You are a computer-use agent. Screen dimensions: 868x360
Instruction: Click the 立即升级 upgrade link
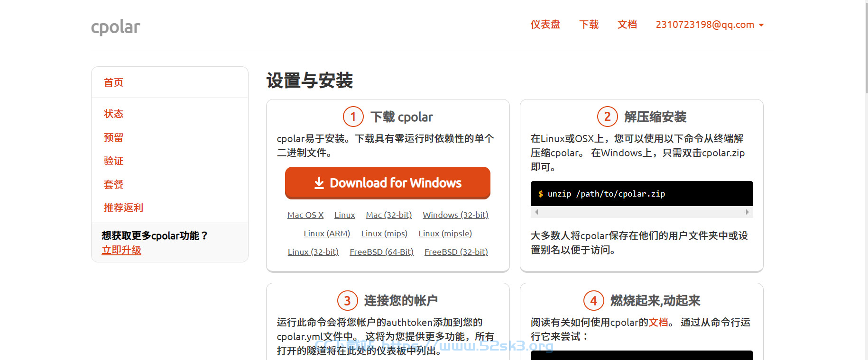point(121,250)
